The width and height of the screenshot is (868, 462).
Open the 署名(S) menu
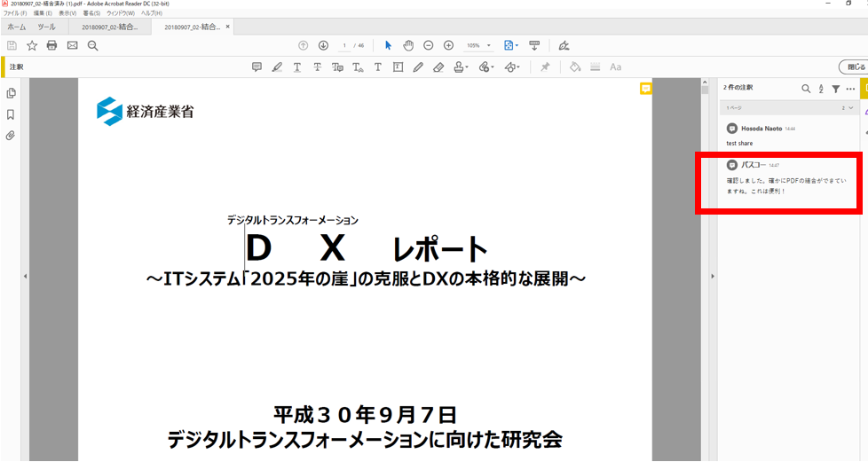click(x=92, y=13)
